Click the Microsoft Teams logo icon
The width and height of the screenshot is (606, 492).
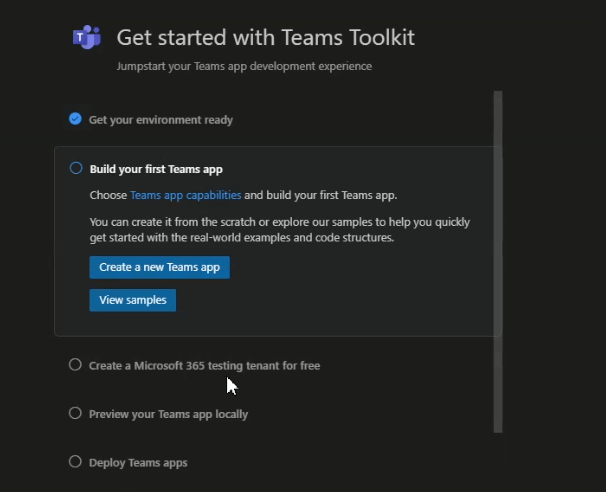tap(87, 37)
